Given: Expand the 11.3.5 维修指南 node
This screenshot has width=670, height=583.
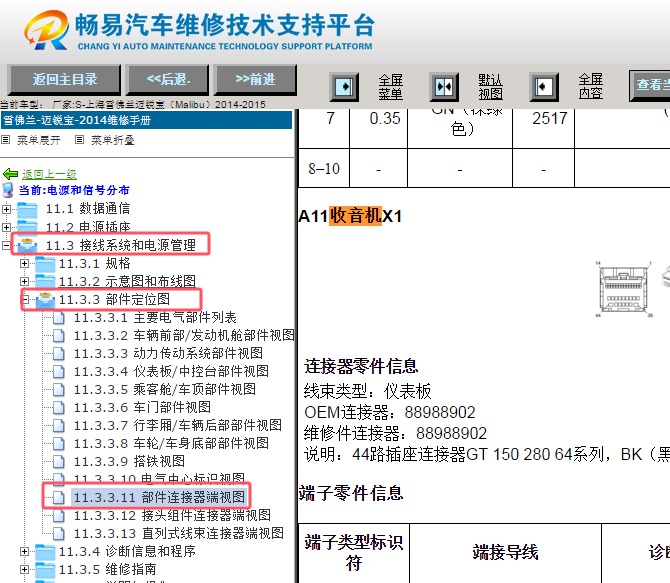Looking at the screenshot, I should [x=24, y=569].
